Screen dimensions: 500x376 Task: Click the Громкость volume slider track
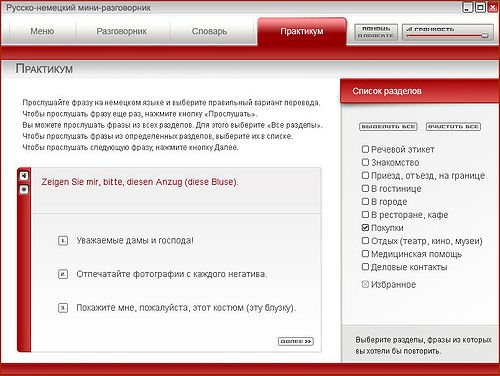[447, 35]
